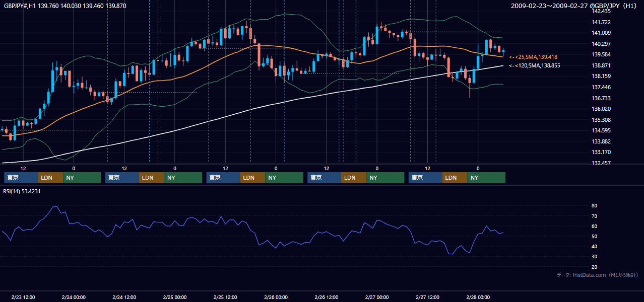Screen dimensions: 644x302
Task: Click the 136.733 axis label
Action: [x=601, y=98]
